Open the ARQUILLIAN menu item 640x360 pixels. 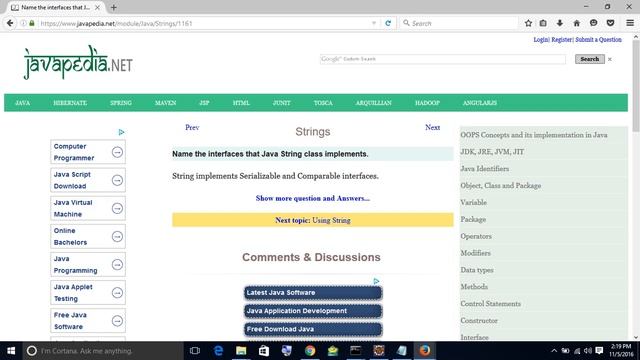[373, 103]
